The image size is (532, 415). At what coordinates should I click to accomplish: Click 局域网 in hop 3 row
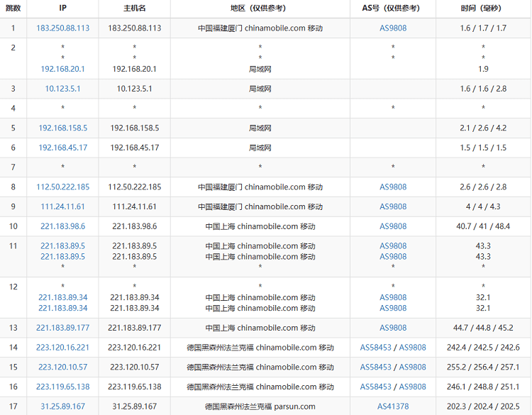[x=260, y=89]
